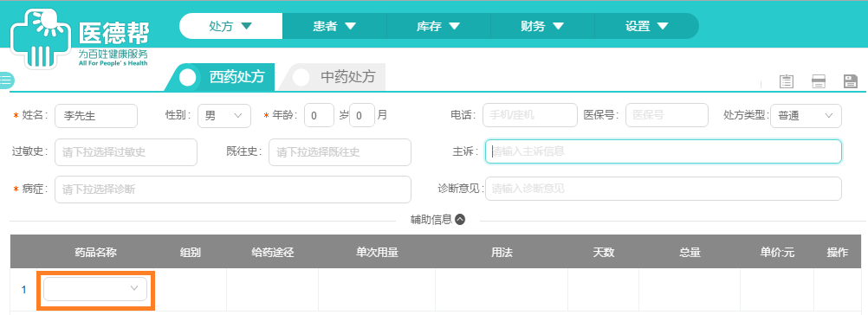This screenshot has height=315, width=868.
Task: Click the clipboard template icon
Action: pos(786,81)
